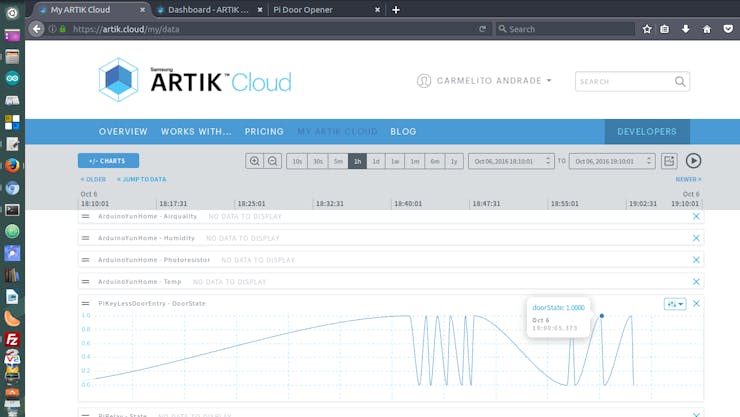The width and height of the screenshot is (740, 417).
Task: Open the Carmelito Andrade account menu
Action: click(494, 81)
